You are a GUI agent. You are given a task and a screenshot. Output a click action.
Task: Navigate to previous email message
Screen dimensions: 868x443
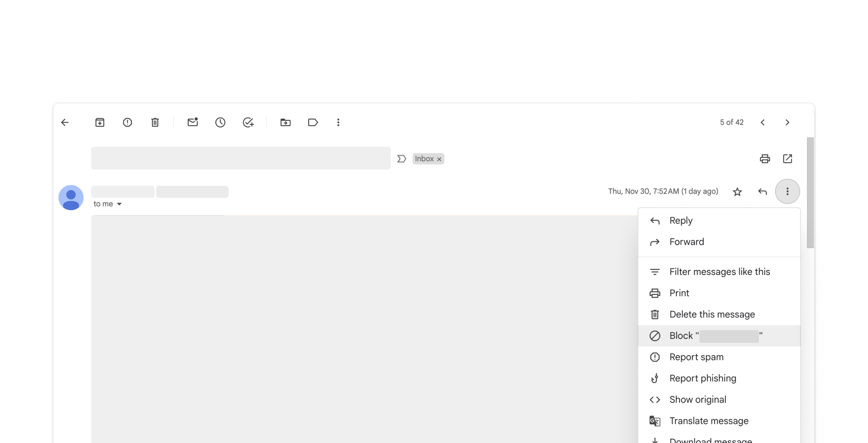(x=762, y=122)
